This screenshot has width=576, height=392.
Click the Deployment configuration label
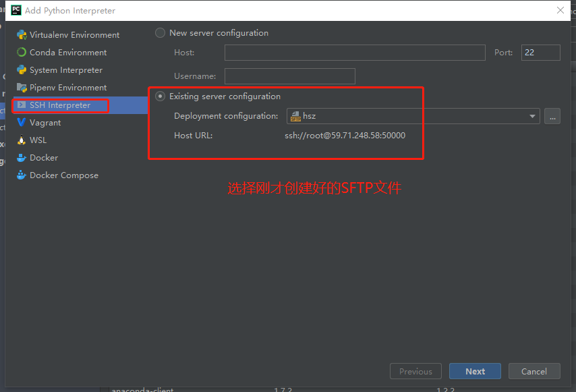(x=226, y=116)
